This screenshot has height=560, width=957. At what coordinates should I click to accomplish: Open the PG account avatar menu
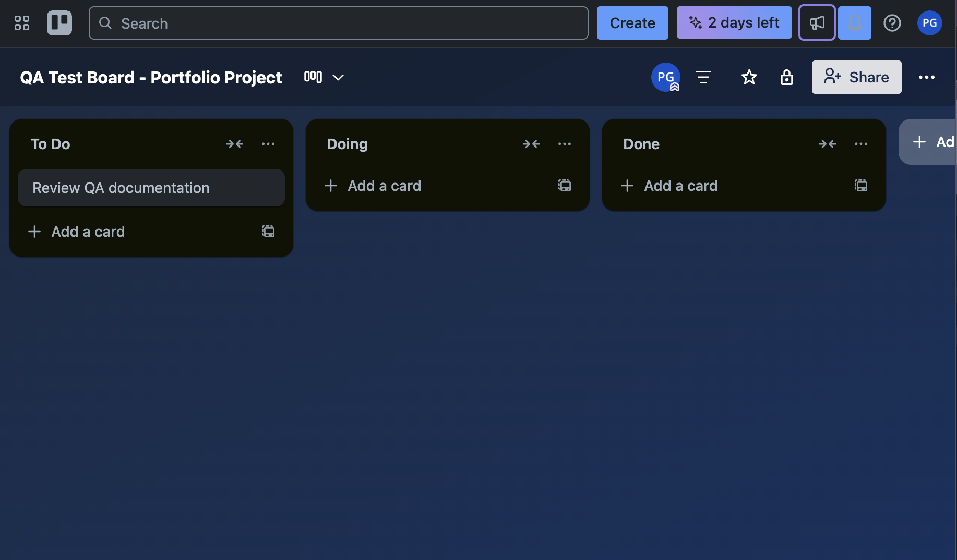(x=930, y=23)
